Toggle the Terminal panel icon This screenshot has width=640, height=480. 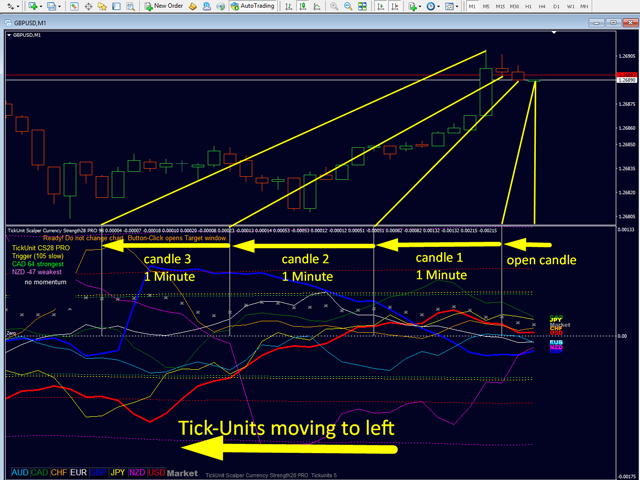click(116, 6)
